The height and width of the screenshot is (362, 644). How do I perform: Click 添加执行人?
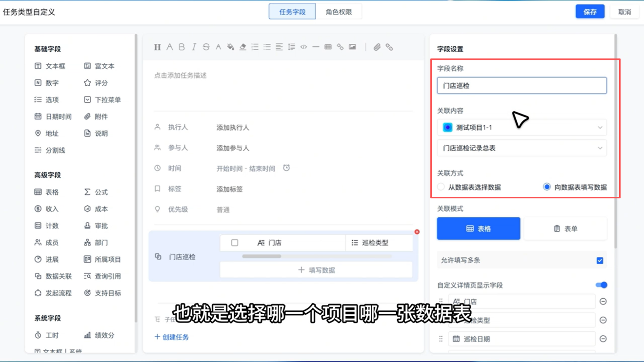(233, 128)
